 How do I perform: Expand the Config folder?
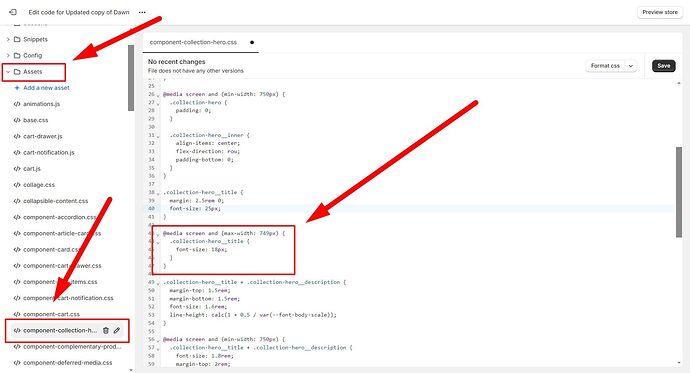point(8,55)
